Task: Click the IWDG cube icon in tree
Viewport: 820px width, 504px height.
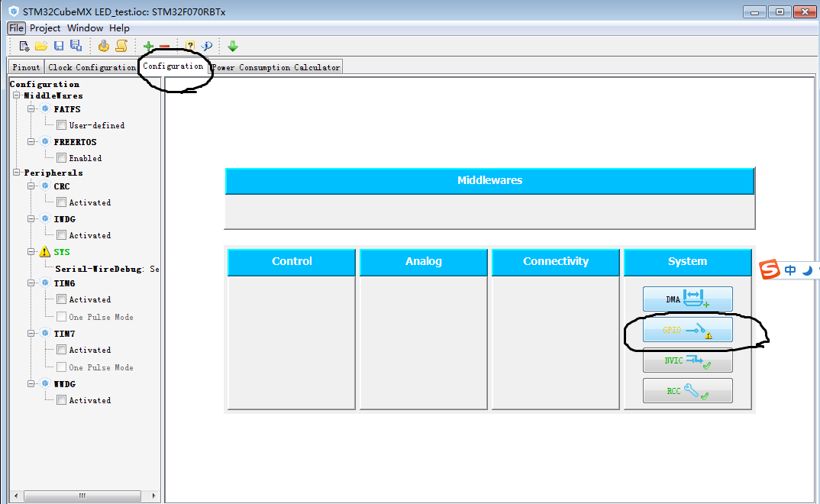Action: click(x=46, y=218)
